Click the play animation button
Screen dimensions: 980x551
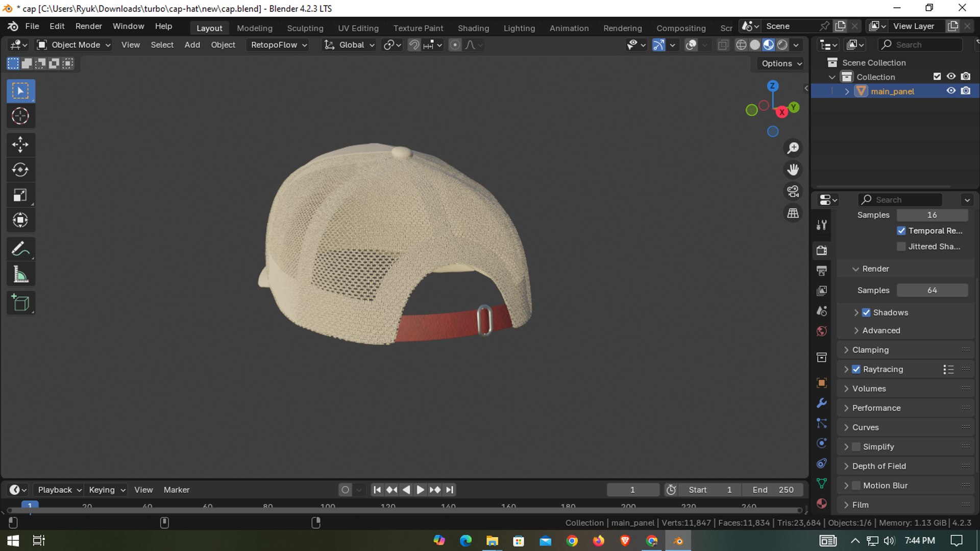point(421,490)
